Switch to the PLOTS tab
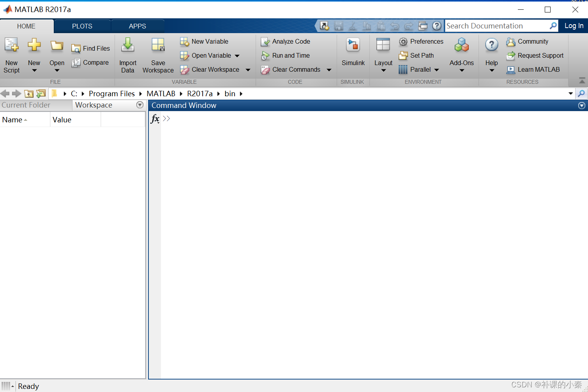Viewport: 588px width, 392px height. [82, 26]
